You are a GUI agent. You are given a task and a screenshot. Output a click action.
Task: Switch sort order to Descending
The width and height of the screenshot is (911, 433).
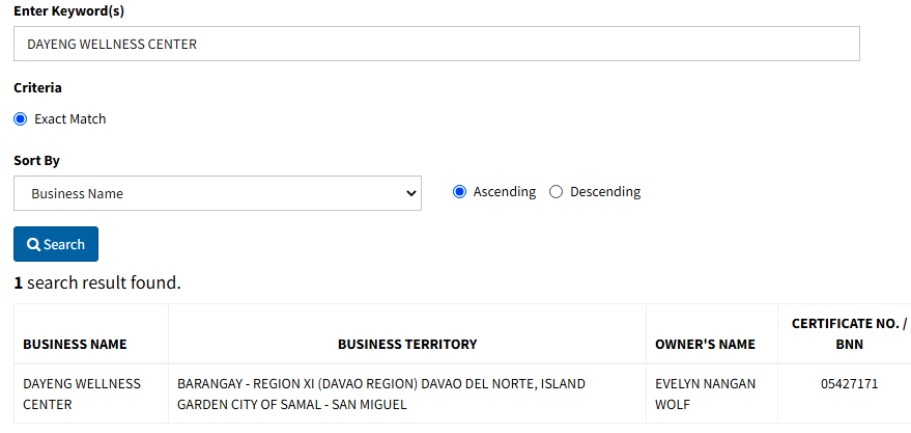click(557, 192)
